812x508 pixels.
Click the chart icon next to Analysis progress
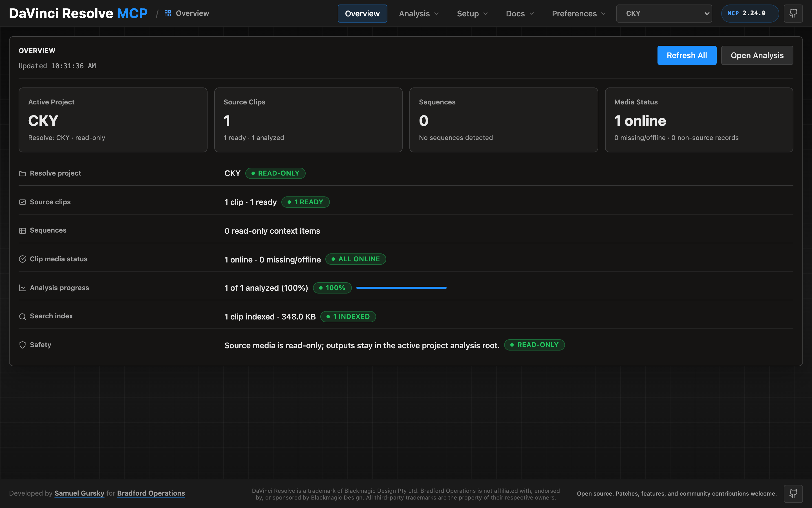[x=23, y=288]
